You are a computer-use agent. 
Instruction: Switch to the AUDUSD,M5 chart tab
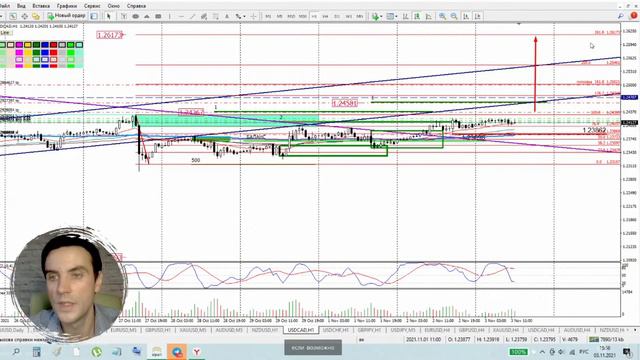pyautogui.click(x=229, y=330)
